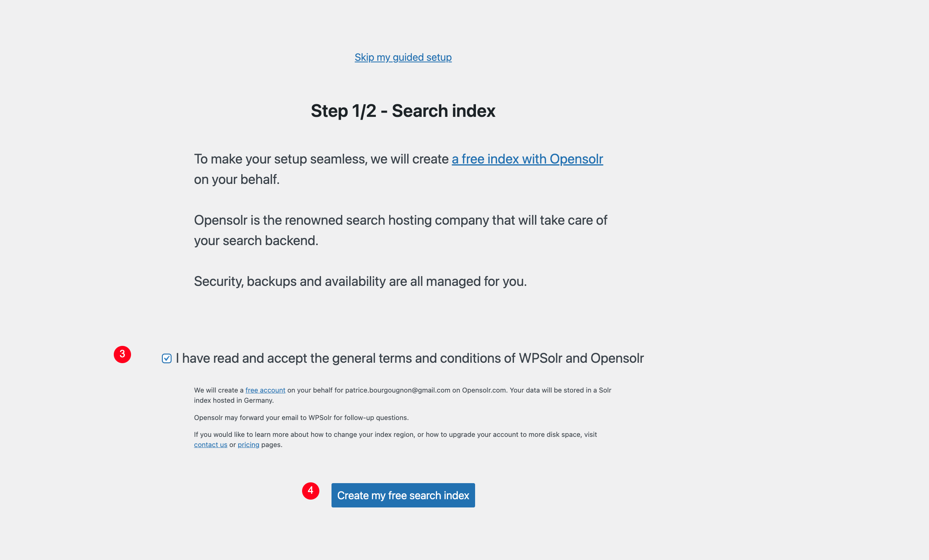
Task: Click the "index hosted in Germany" text
Action: [x=233, y=400]
